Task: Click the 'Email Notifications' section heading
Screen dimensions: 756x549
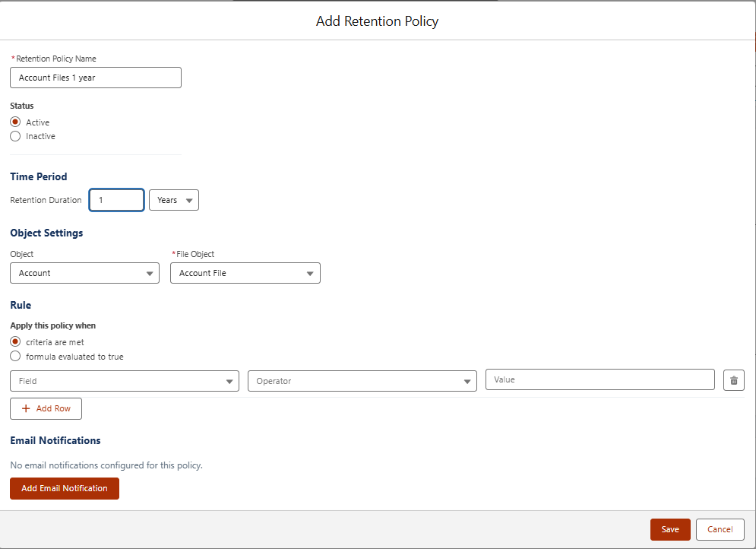Action: tap(55, 440)
